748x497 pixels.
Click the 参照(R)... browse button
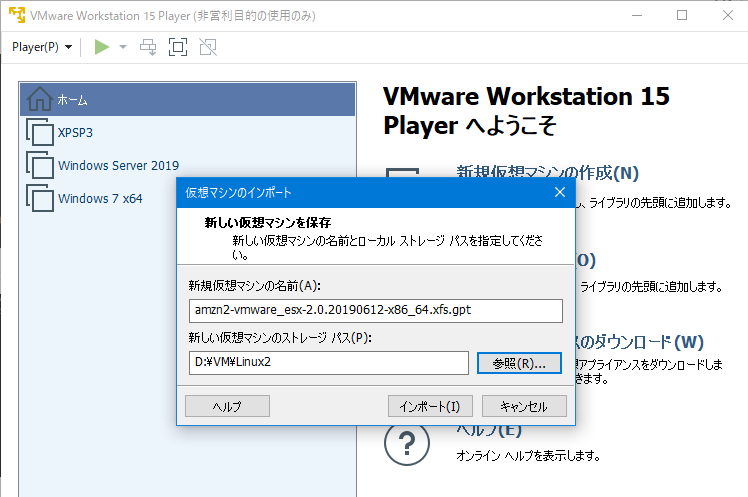coord(519,363)
